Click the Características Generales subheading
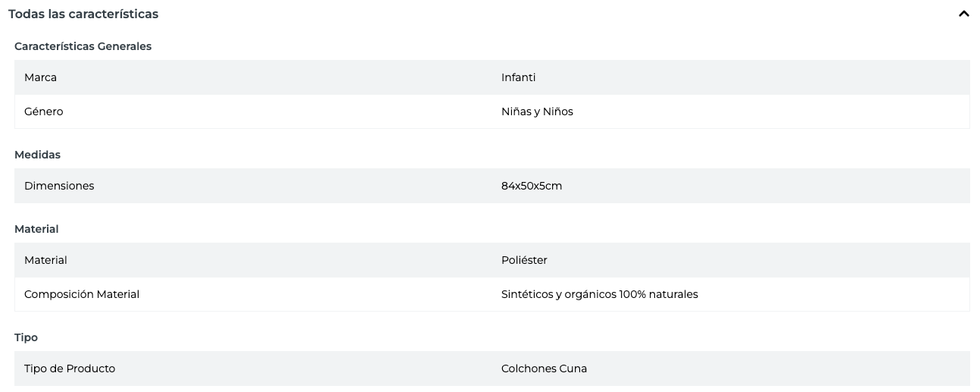 point(83,46)
